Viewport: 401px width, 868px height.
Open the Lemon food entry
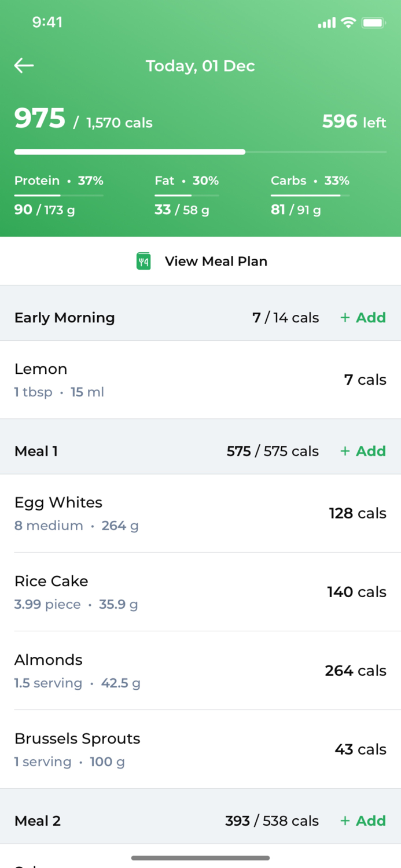pos(200,380)
